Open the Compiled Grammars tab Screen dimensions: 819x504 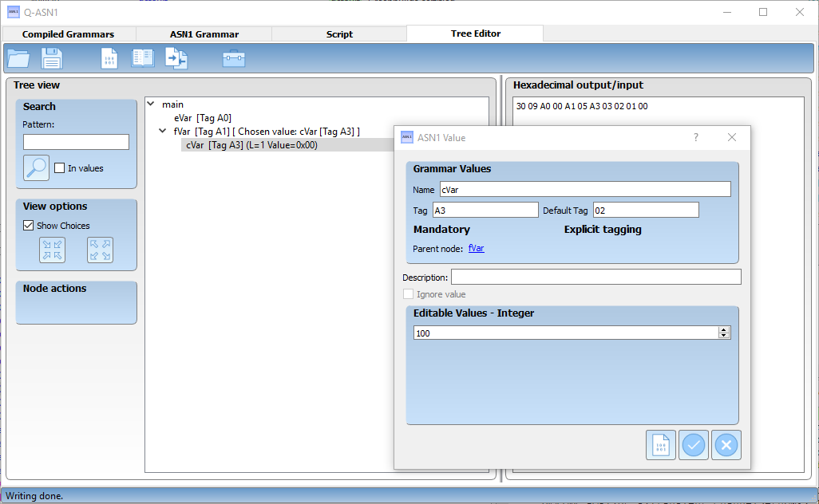68,34
